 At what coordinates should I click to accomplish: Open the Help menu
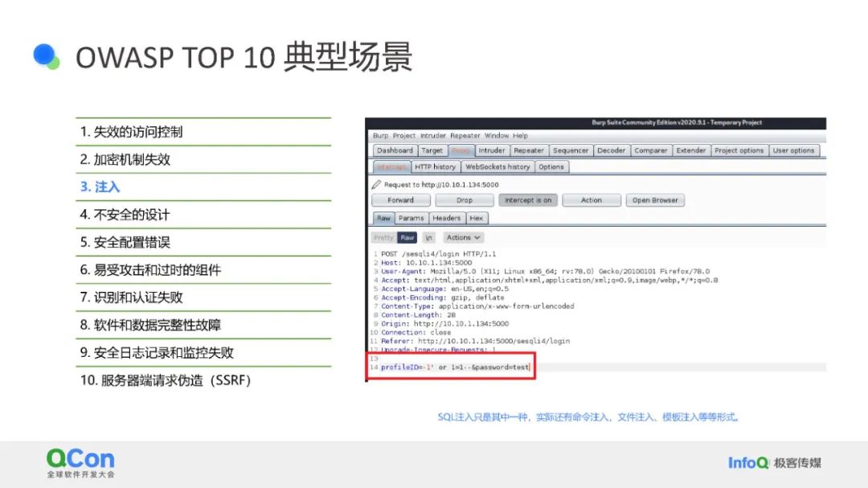coord(520,136)
